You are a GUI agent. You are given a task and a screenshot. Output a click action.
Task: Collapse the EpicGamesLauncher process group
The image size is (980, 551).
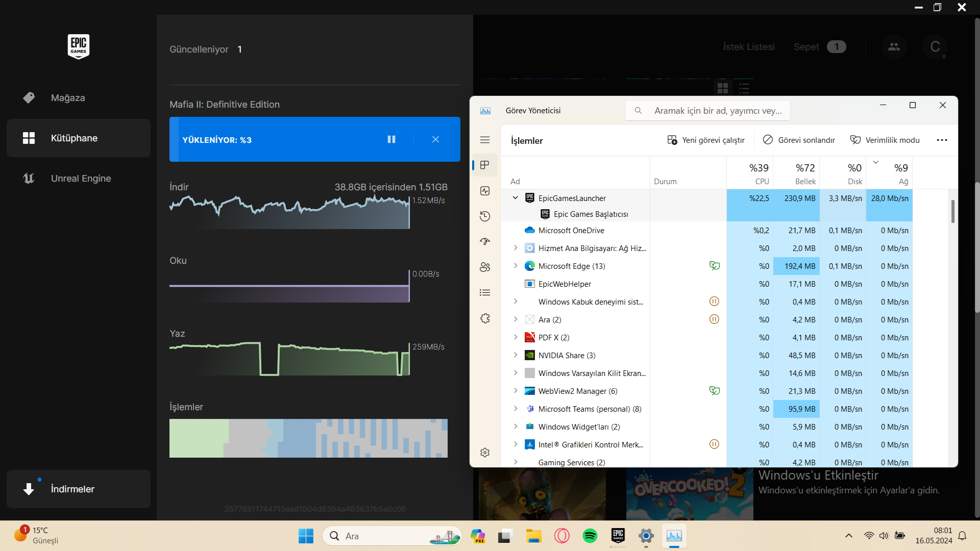515,198
